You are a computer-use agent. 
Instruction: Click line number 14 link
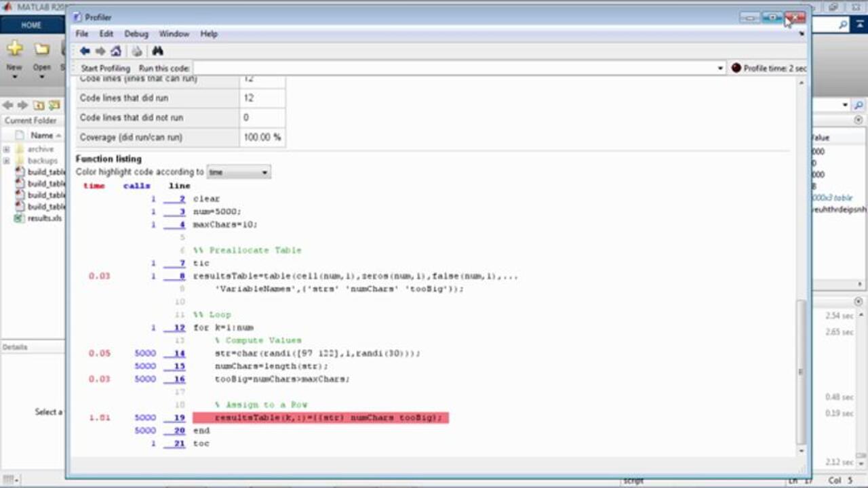(179, 354)
